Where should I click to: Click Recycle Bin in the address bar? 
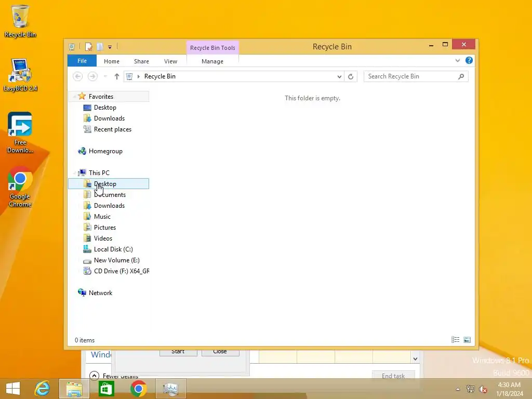160,76
